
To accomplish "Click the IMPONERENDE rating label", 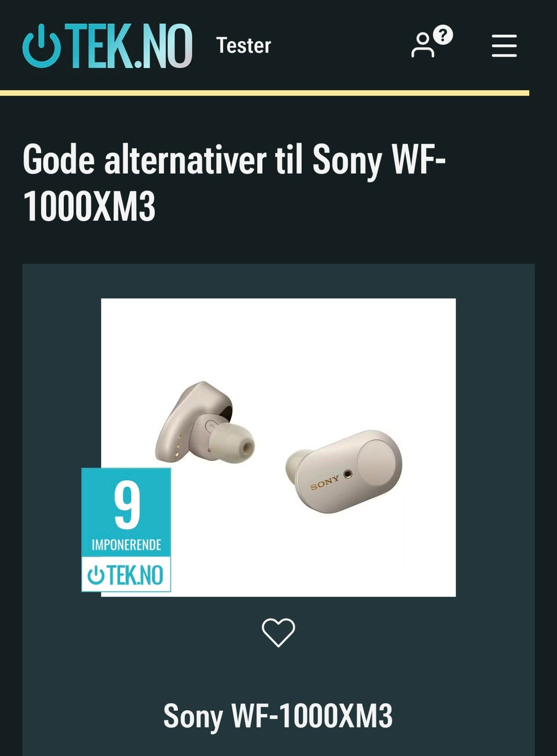I will click(126, 545).
